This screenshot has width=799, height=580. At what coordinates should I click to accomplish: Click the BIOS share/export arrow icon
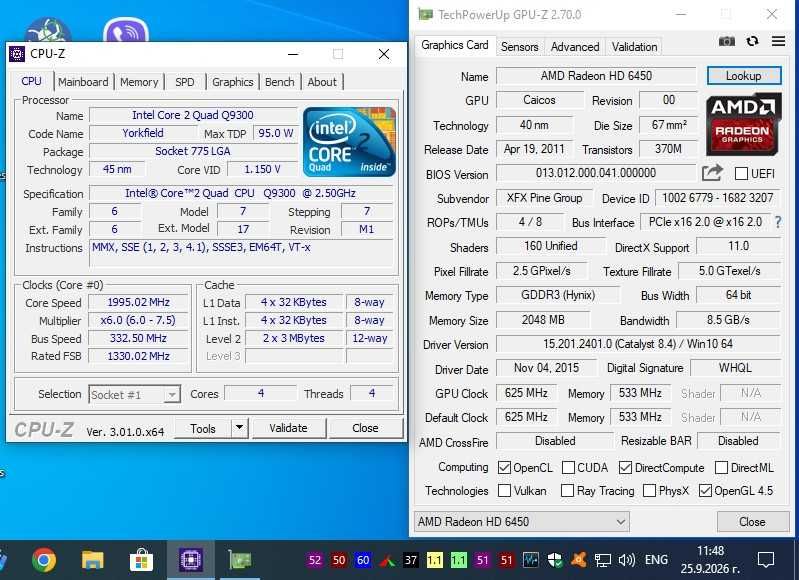(x=712, y=173)
